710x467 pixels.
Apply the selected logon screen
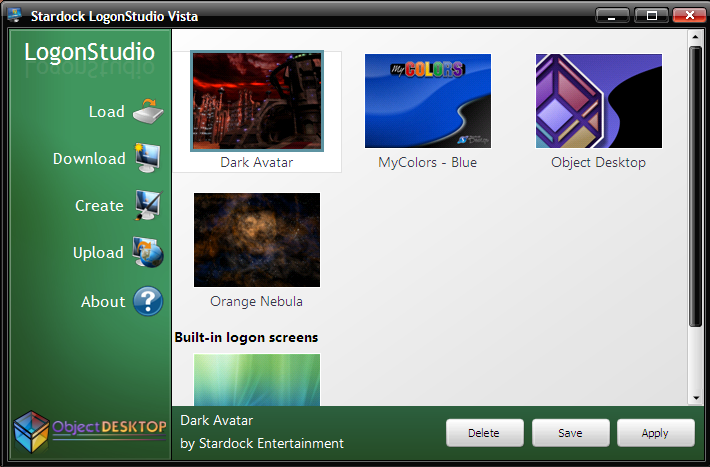[655, 433]
